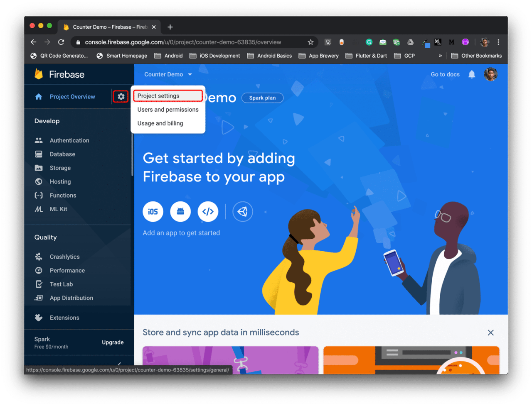The image size is (532, 406).
Task: Select Project settings from the menu
Action: point(168,96)
